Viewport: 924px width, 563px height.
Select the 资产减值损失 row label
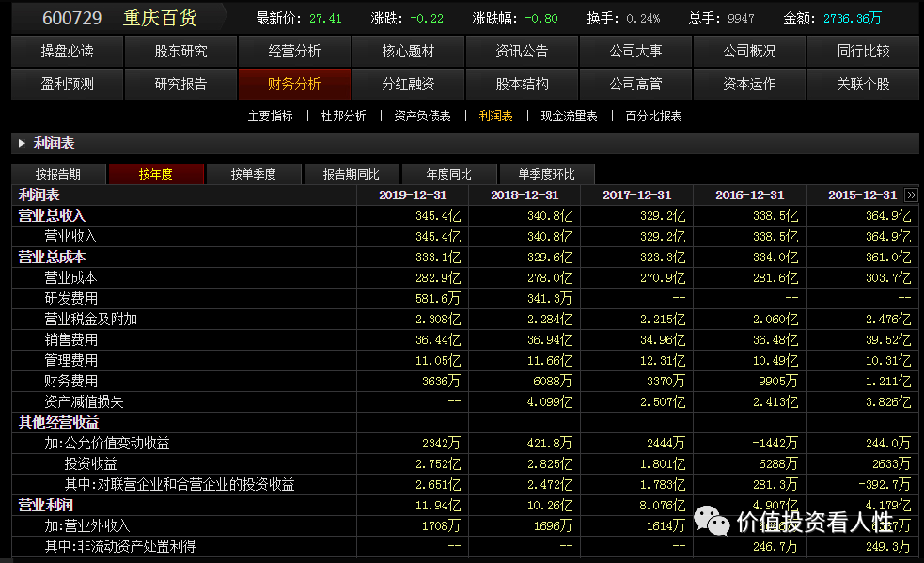(84, 401)
